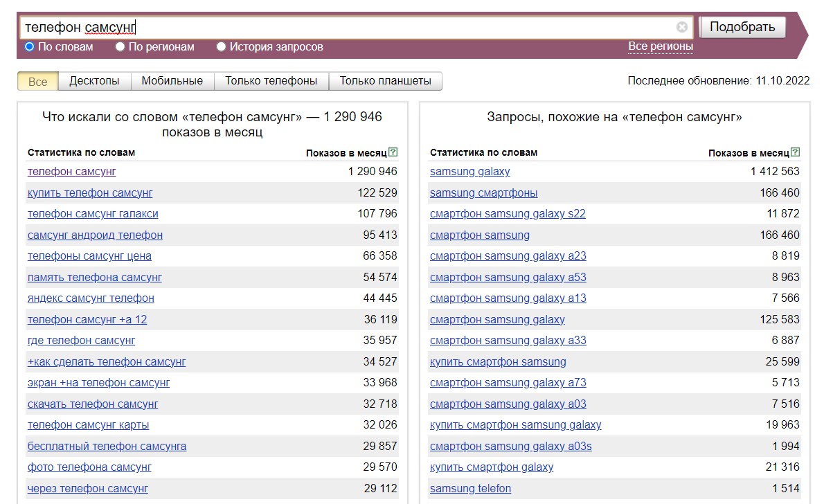Click the 21 316 impressions value
Image resolution: width=824 pixels, height=504 pixels.
(782, 467)
